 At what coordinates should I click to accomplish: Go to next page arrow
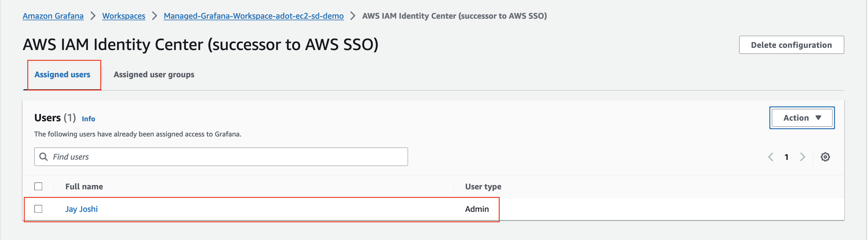click(803, 157)
